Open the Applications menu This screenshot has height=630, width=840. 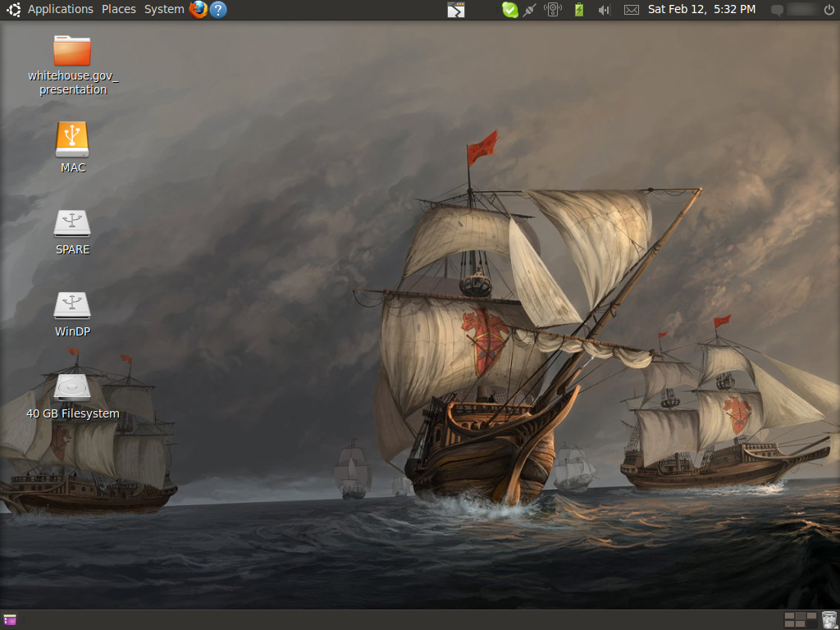[60, 10]
